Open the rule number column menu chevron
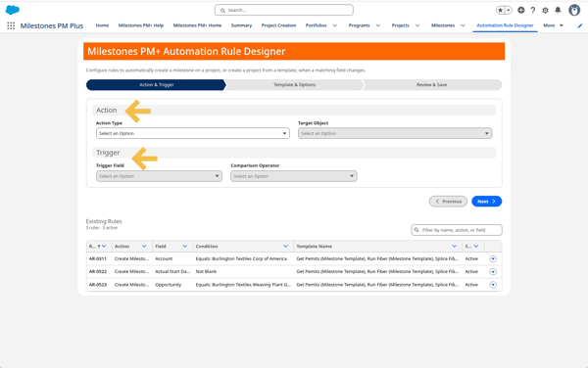Viewport: 588px width, 368px height. click(104, 247)
